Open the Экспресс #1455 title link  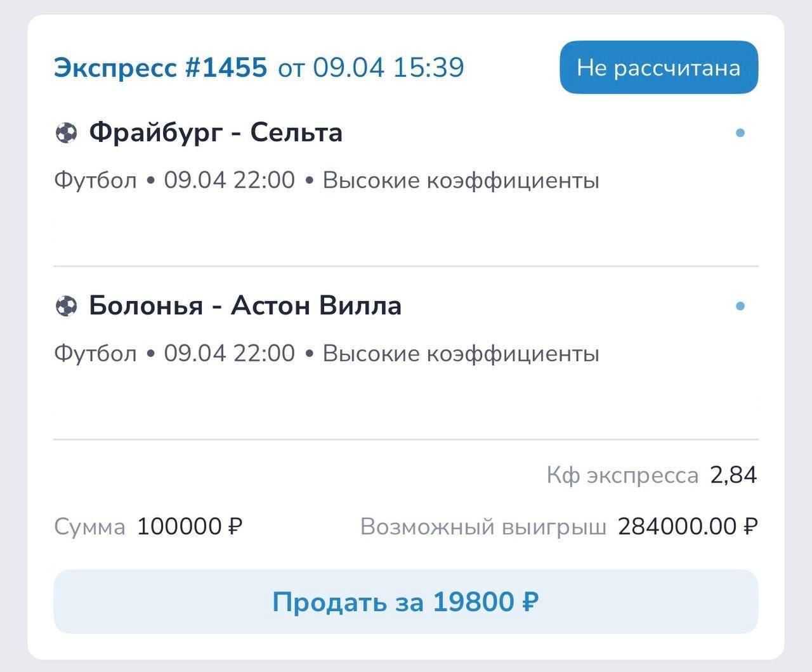[x=160, y=68]
